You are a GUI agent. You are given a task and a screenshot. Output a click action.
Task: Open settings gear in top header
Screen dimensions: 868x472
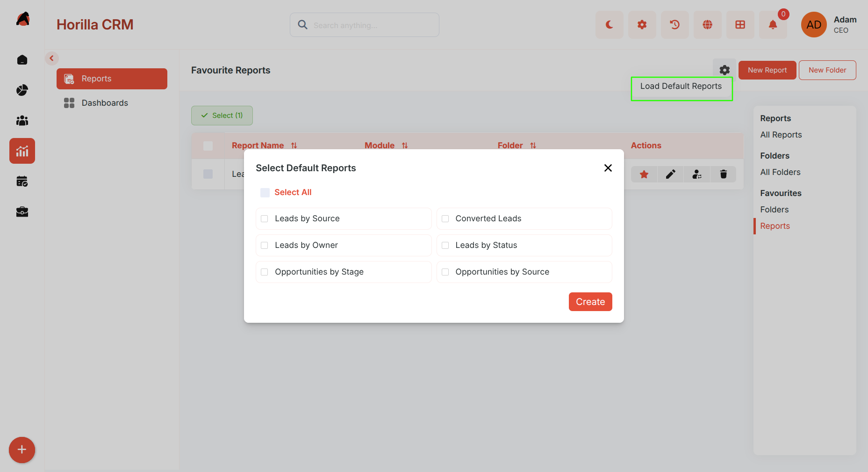point(642,25)
